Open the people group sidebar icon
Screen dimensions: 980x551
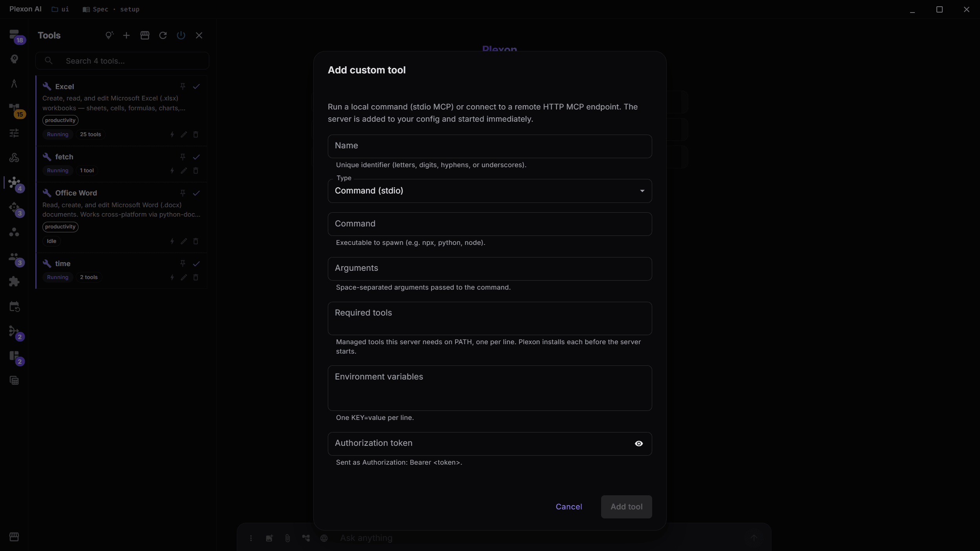tap(15, 257)
